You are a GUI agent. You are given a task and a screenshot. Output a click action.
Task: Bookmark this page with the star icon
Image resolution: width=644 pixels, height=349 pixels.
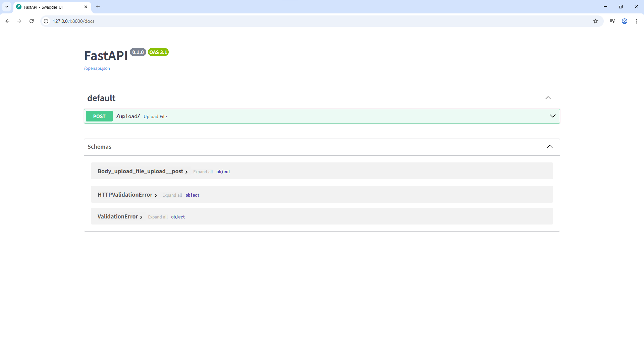tap(596, 21)
